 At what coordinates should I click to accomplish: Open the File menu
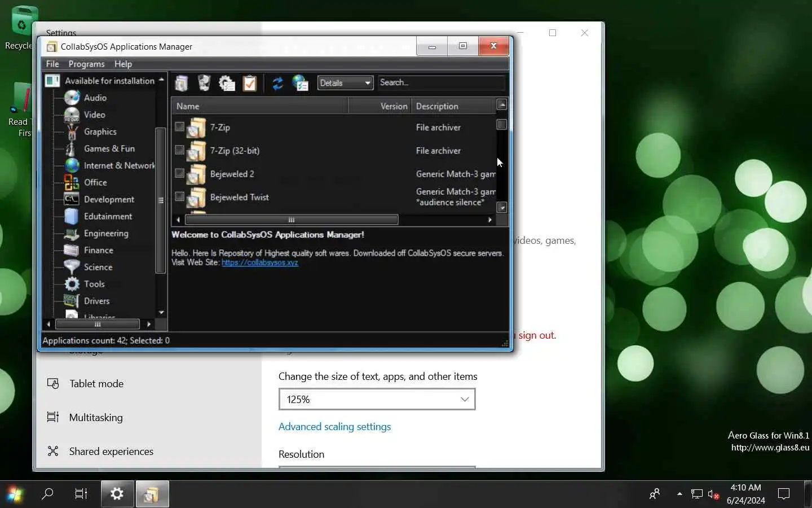tap(52, 64)
